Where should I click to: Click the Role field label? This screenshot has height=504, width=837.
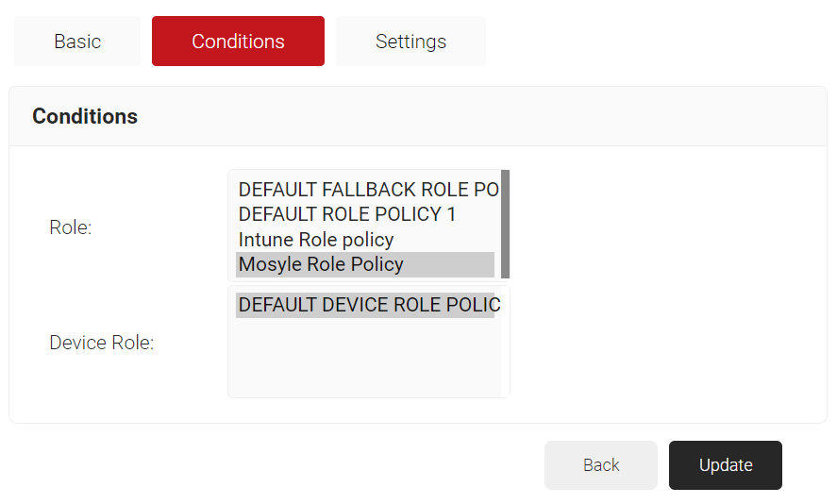(x=70, y=227)
